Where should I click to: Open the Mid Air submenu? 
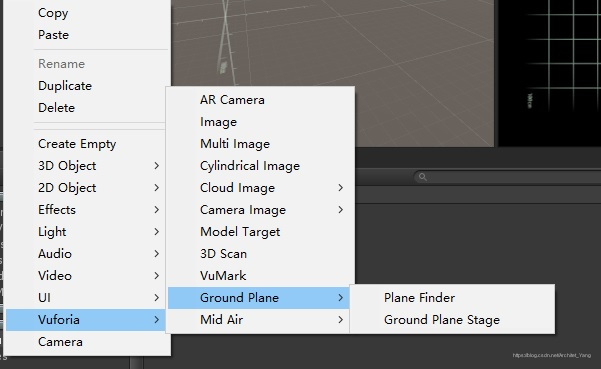258,320
